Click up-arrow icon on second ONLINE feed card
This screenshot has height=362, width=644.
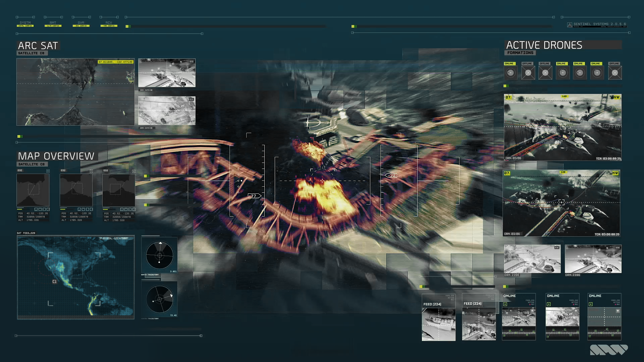(576, 311)
